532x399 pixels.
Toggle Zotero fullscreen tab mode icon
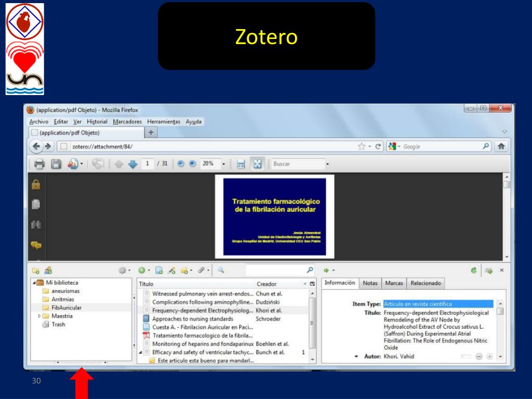489,271
